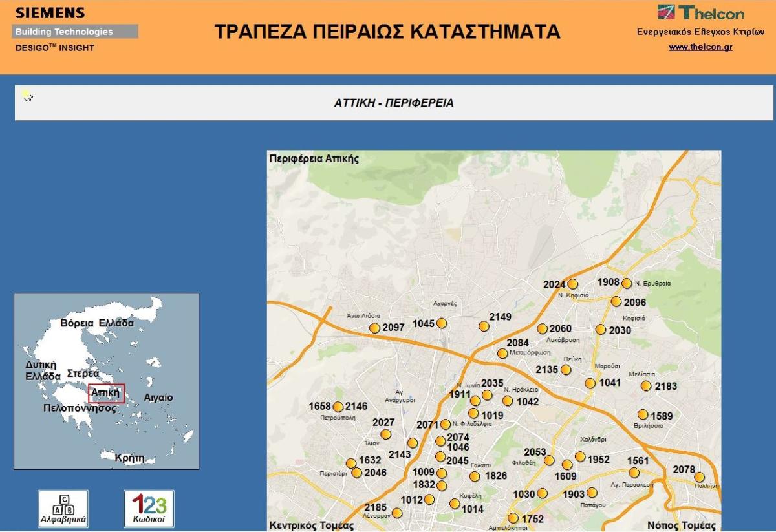Click branch marker 1012
The image size is (776, 532).
(x=429, y=499)
